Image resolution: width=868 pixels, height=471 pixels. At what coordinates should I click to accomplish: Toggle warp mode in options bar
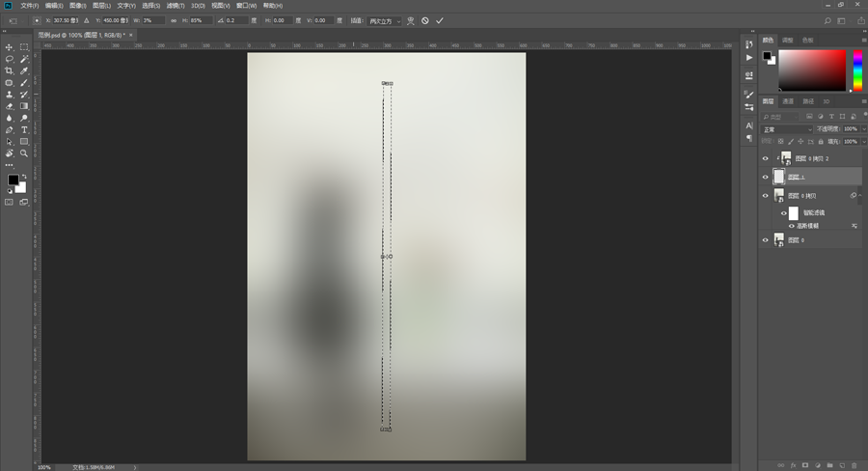coord(411,20)
